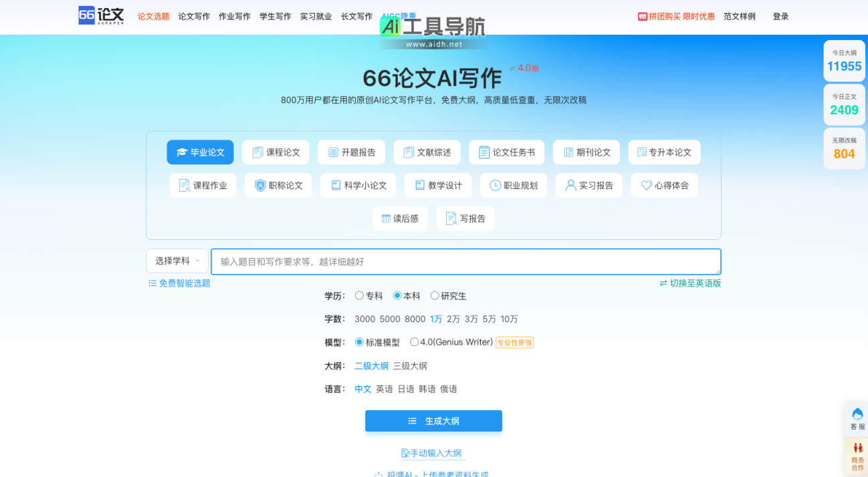Choose the 文献综述 writing type
This screenshot has height=477, width=868.
click(x=427, y=152)
